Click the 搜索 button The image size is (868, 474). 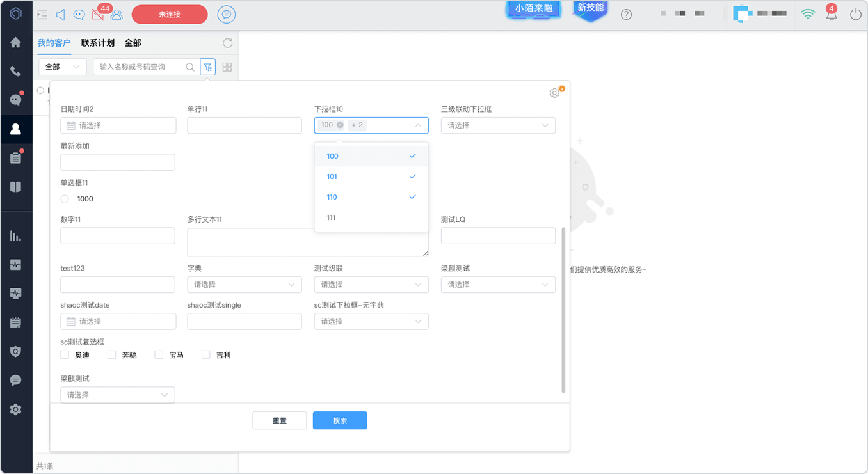pos(340,420)
